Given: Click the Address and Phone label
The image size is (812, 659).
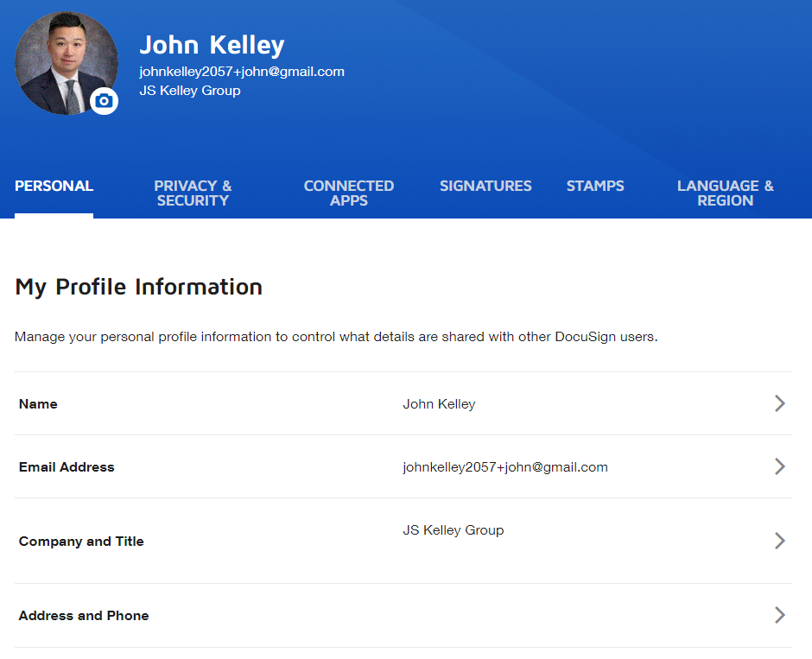Looking at the screenshot, I should (84, 616).
